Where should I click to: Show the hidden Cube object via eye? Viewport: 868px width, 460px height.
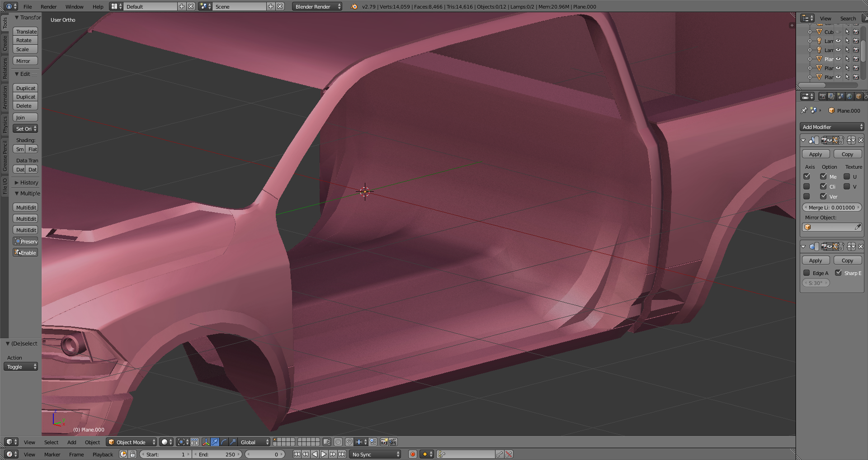(838, 32)
